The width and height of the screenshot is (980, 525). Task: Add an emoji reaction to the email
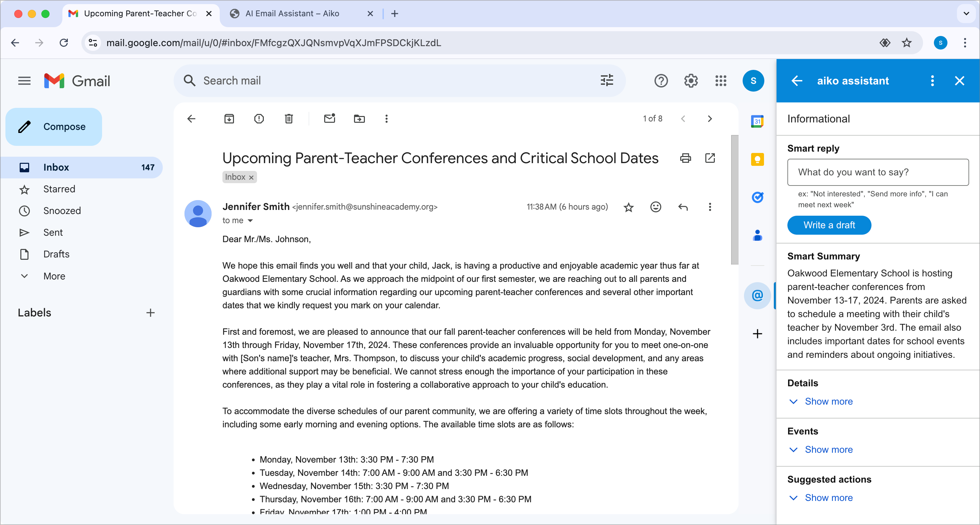(x=655, y=207)
